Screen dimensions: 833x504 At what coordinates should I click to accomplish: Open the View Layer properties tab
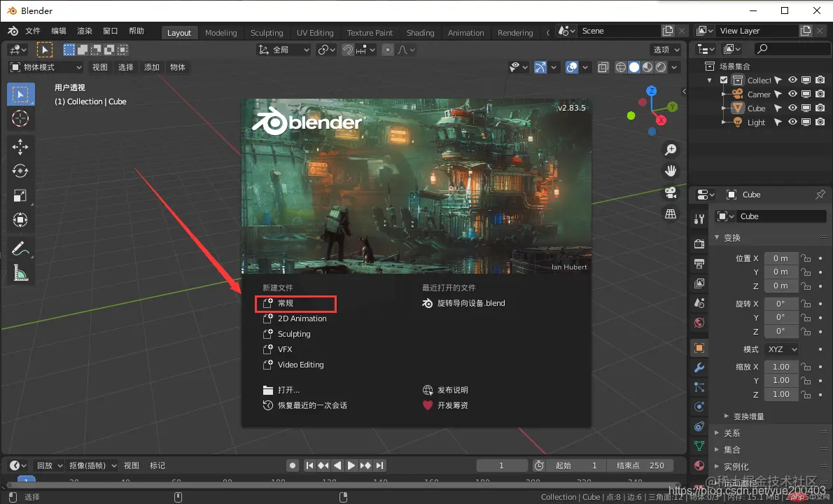click(x=699, y=283)
